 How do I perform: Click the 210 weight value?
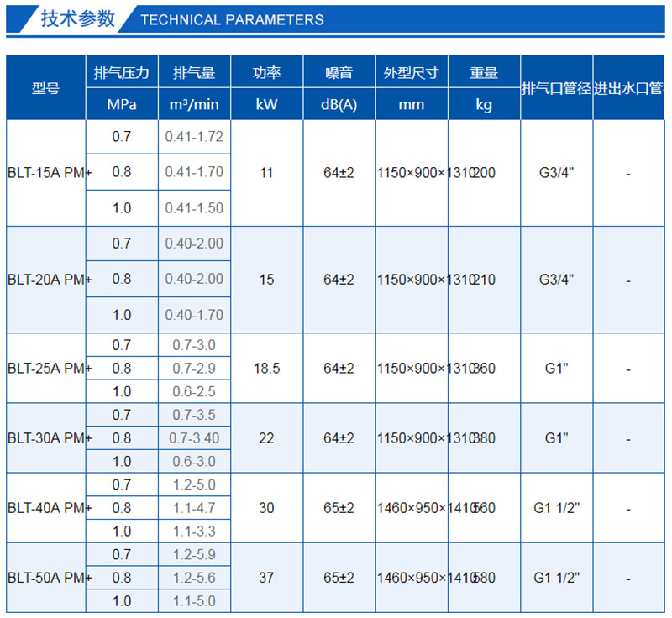pyautogui.click(x=484, y=280)
